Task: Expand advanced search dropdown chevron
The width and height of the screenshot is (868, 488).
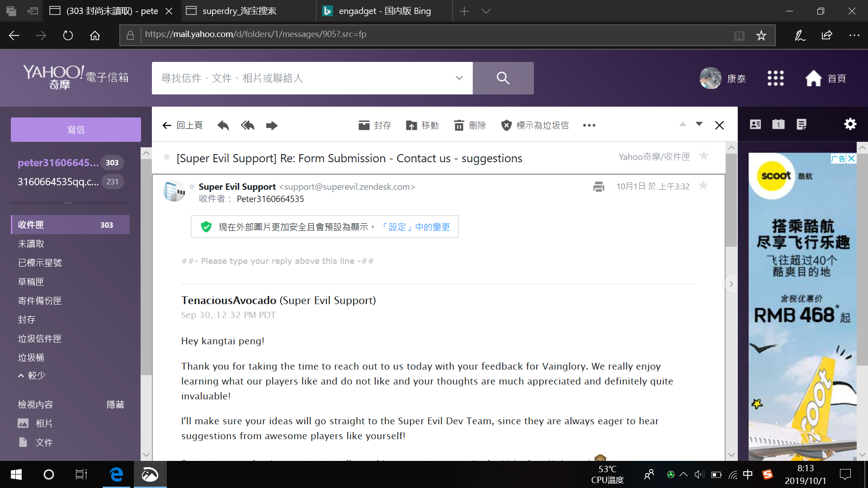Action: [459, 78]
